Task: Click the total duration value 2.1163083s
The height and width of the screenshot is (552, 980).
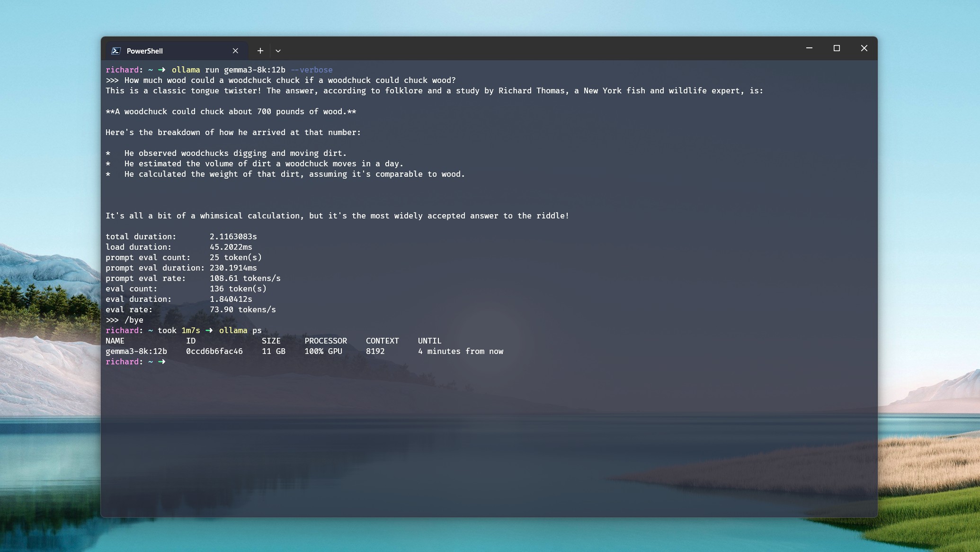Action: [233, 237]
